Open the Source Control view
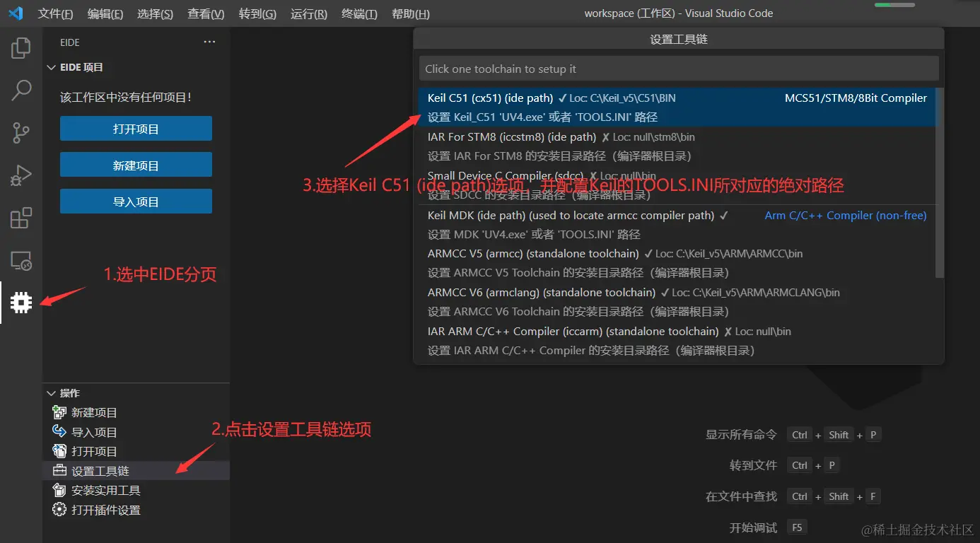This screenshot has height=543, width=980. point(21,132)
